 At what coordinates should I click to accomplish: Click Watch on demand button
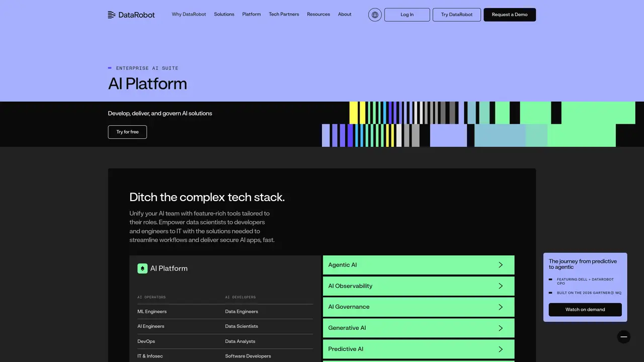[585, 310]
